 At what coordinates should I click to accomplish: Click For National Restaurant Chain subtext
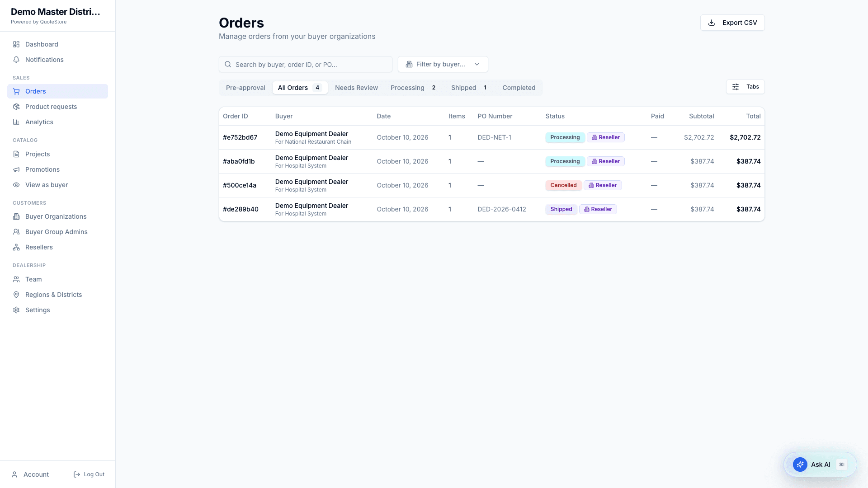point(313,142)
